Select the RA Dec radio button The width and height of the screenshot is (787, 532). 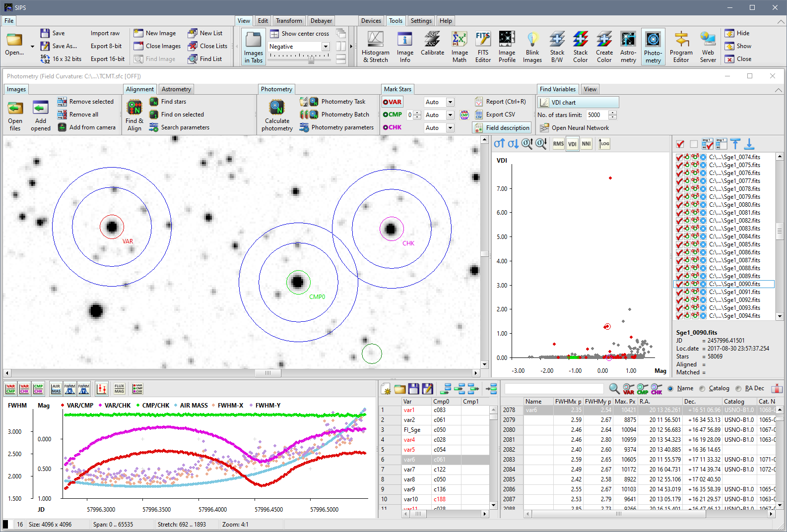coord(738,389)
